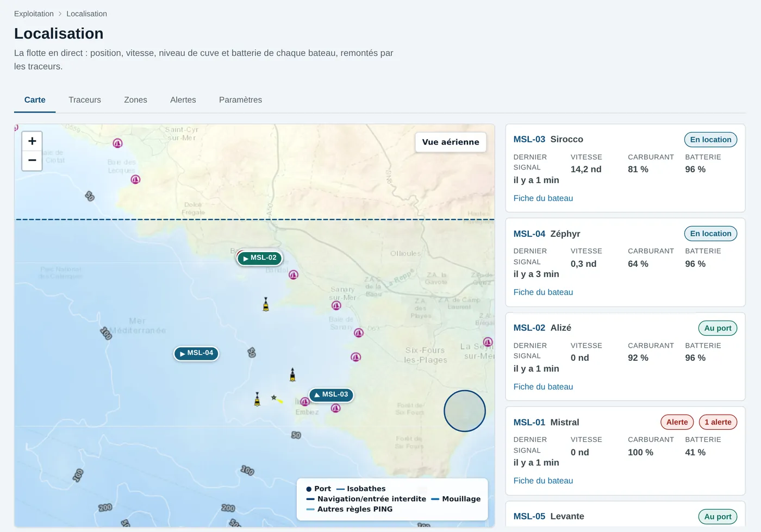
Task: Click the Mouillage legend entry
Action: coord(456,499)
